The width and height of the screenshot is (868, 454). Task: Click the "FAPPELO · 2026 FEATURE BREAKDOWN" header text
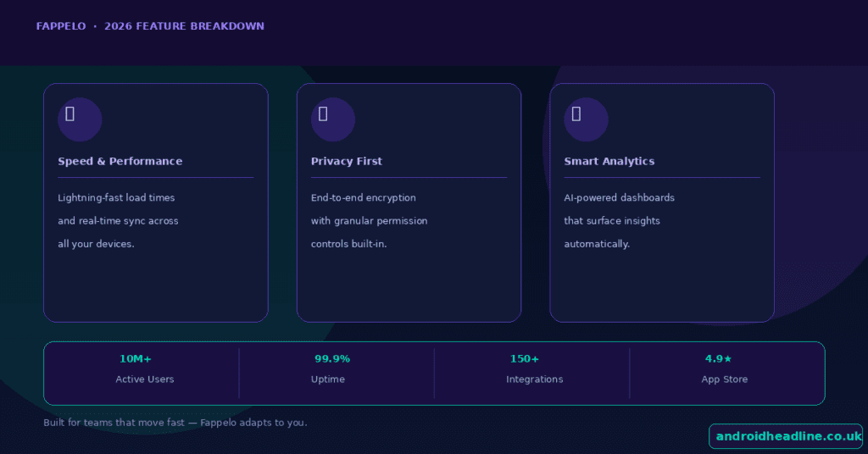(150, 26)
